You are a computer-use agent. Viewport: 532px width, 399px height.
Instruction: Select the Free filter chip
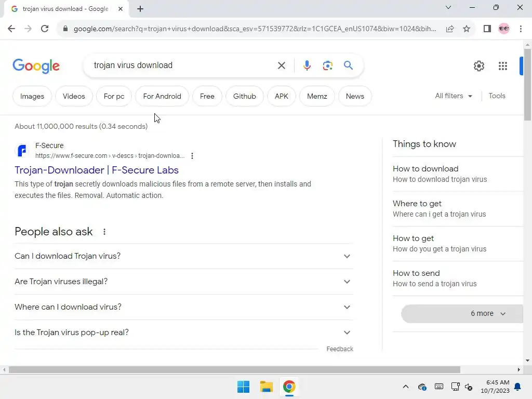click(207, 96)
